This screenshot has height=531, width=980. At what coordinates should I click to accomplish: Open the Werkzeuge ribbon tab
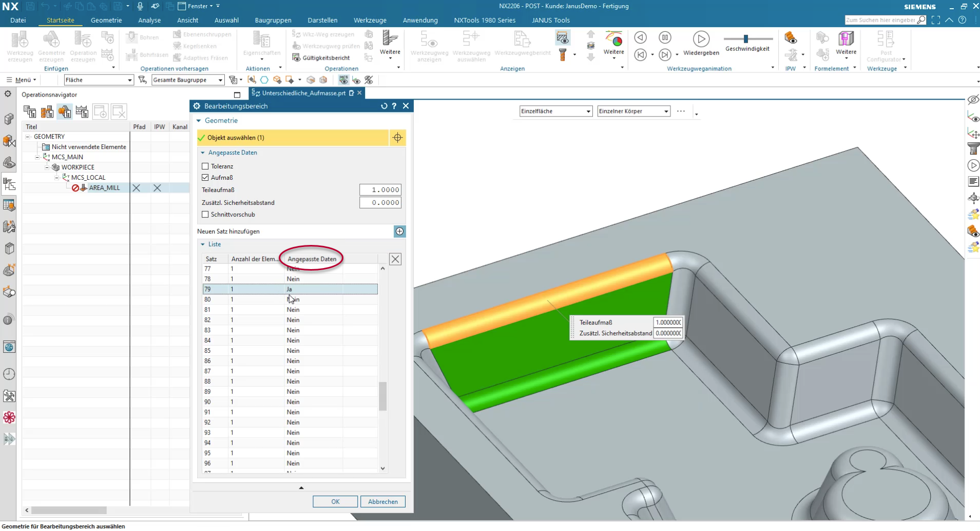tap(370, 21)
